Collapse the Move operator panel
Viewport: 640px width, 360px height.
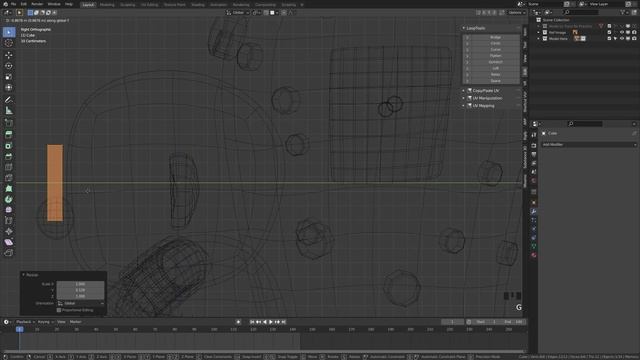pos(23,275)
